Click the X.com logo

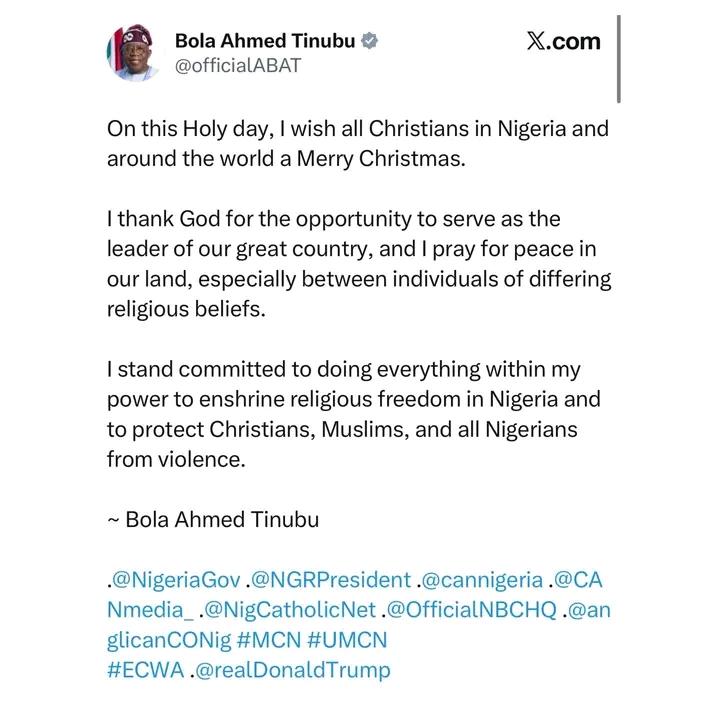pos(563,41)
